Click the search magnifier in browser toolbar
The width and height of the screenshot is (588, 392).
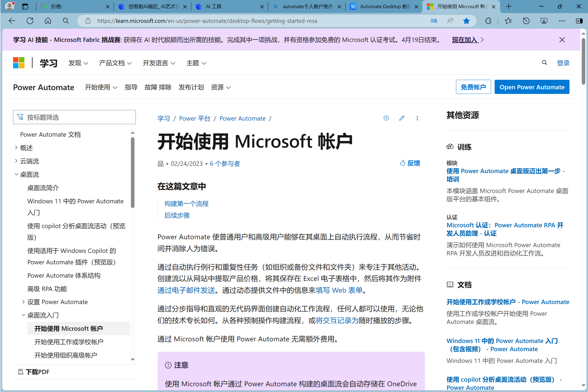coord(66,21)
